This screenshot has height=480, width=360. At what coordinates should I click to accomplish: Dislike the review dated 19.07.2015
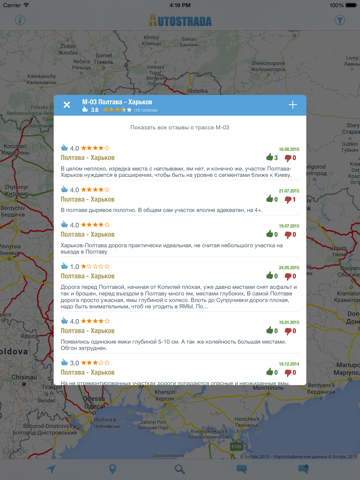tap(290, 234)
